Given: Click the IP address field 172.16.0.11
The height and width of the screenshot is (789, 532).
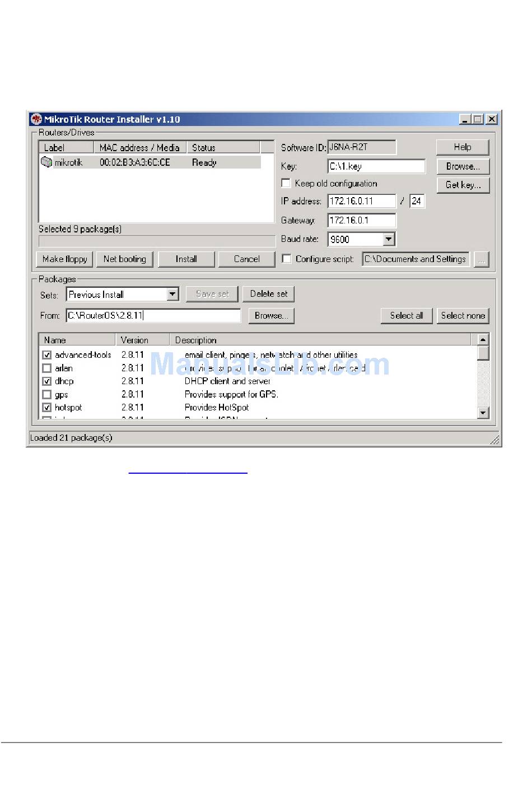Looking at the screenshot, I should pos(362,201).
